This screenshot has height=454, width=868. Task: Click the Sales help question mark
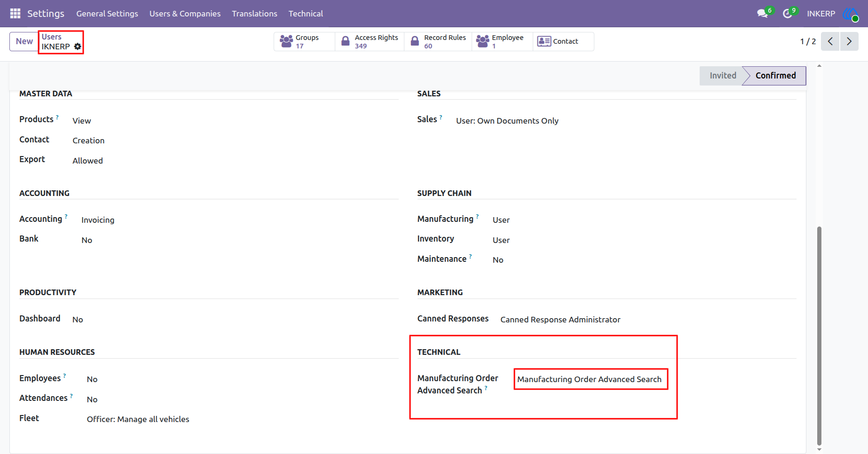(x=441, y=117)
